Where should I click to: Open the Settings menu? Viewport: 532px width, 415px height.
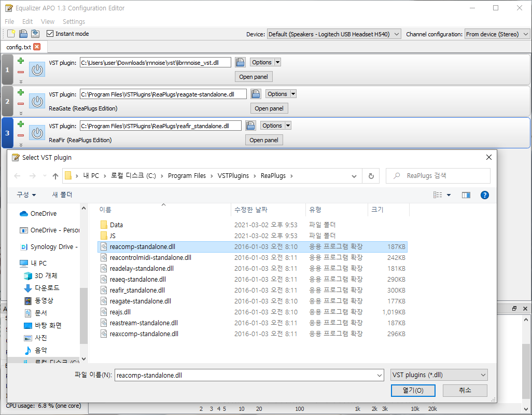pyautogui.click(x=74, y=21)
